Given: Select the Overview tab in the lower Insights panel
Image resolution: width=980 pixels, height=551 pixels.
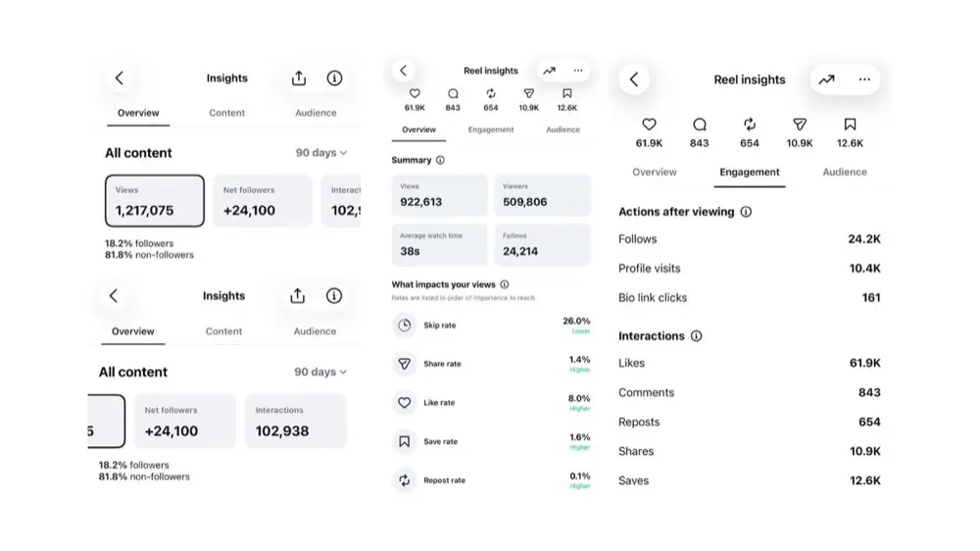Looking at the screenshot, I should point(133,331).
